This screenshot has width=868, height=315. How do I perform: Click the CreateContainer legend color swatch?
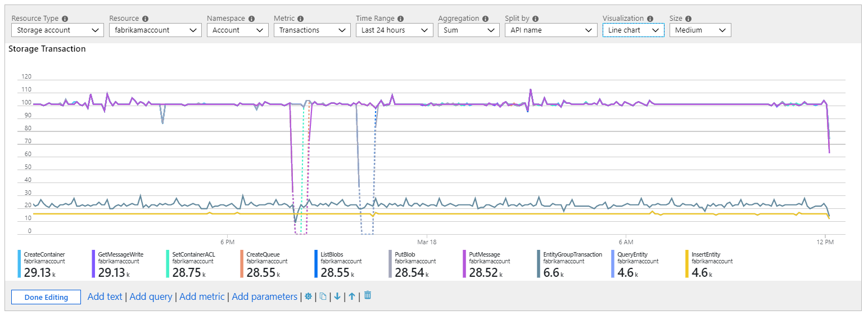click(19, 264)
